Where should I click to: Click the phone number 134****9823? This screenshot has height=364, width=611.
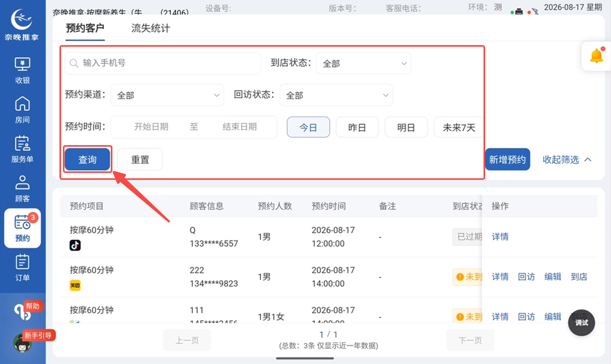coord(214,283)
